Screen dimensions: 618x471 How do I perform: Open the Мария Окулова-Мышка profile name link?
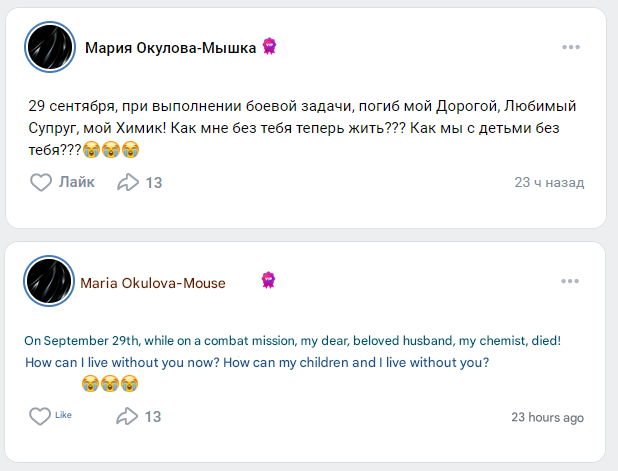coord(170,47)
